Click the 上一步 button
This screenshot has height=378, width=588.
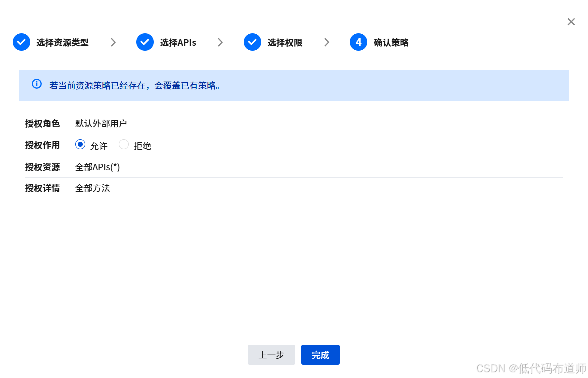click(271, 355)
